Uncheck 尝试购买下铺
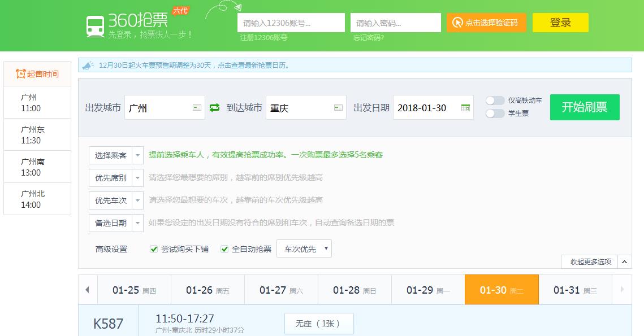The image size is (644, 336). [x=154, y=248]
